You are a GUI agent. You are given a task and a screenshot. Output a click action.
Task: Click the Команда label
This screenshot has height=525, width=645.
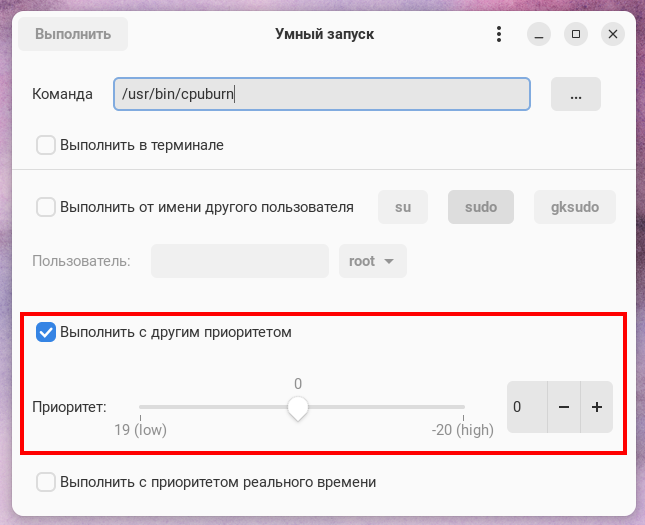pyautogui.click(x=62, y=94)
